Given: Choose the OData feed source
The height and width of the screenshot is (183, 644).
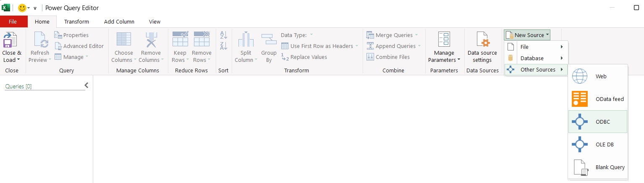Looking at the screenshot, I should pos(598,99).
